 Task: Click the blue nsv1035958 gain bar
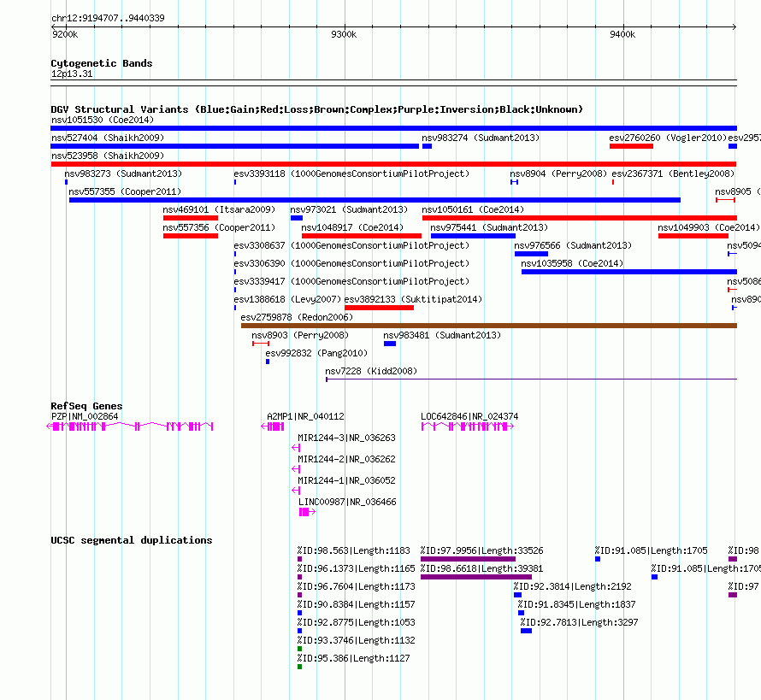629,272
